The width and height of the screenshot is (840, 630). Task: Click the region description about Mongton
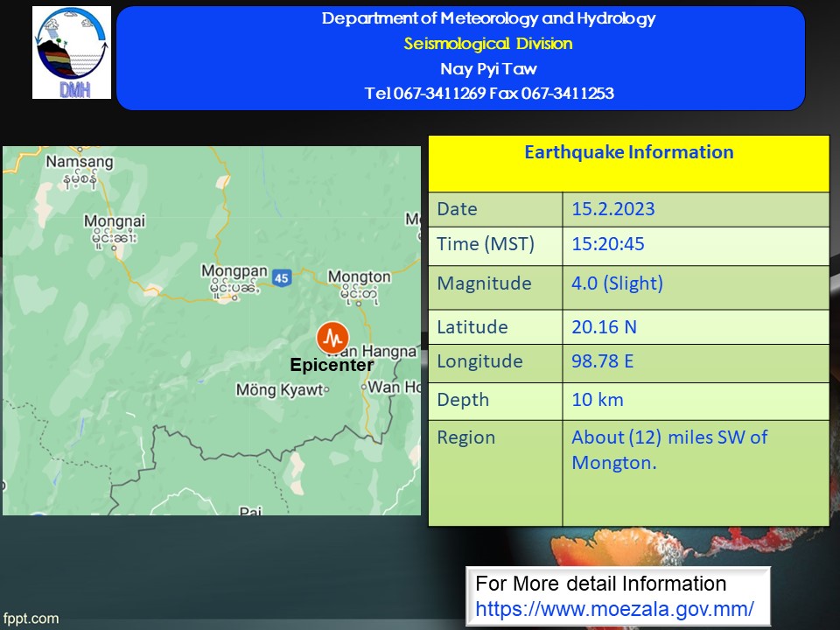pos(669,450)
